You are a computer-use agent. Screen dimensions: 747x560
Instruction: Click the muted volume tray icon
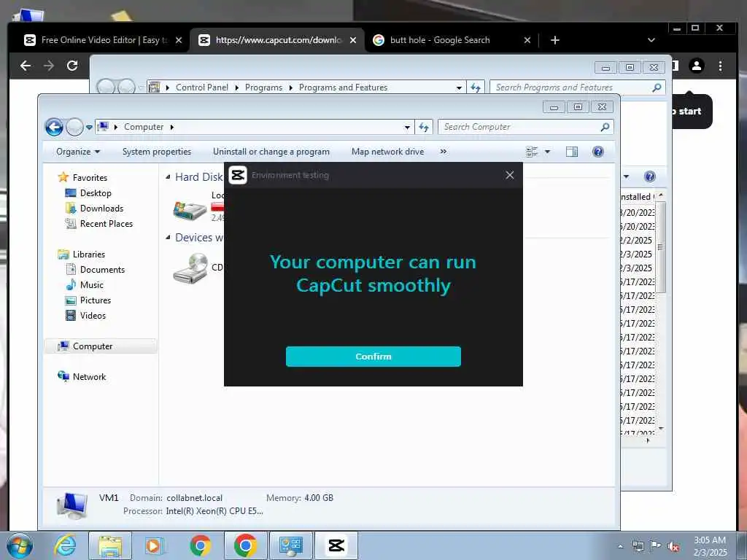point(673,547)
